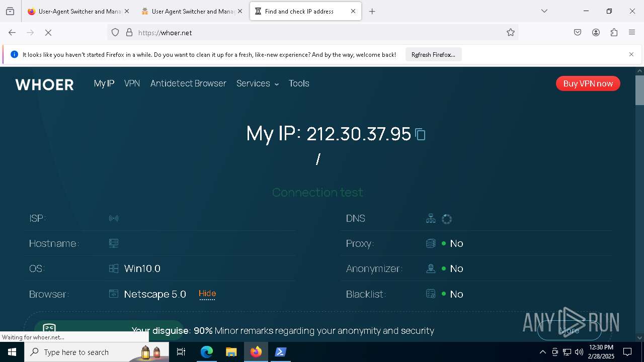Viewport: 644px width, 362px height.
Task: Bookmark this page with the star icon
Action: [511, 33]
